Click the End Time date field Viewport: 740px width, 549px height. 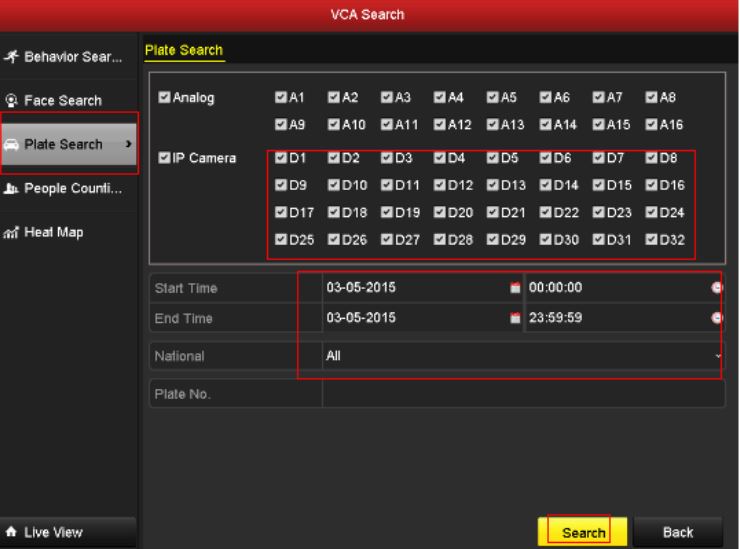tap(422, 318)
